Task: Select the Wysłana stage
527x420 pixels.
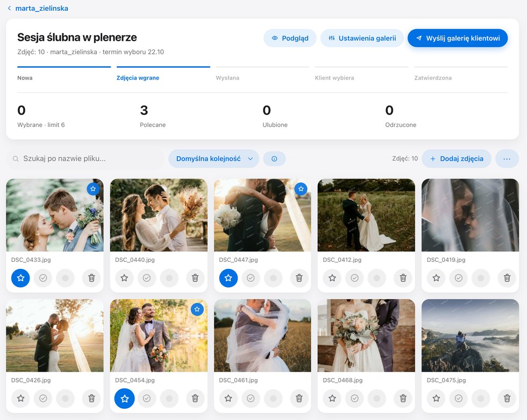Action: [262, 74]
